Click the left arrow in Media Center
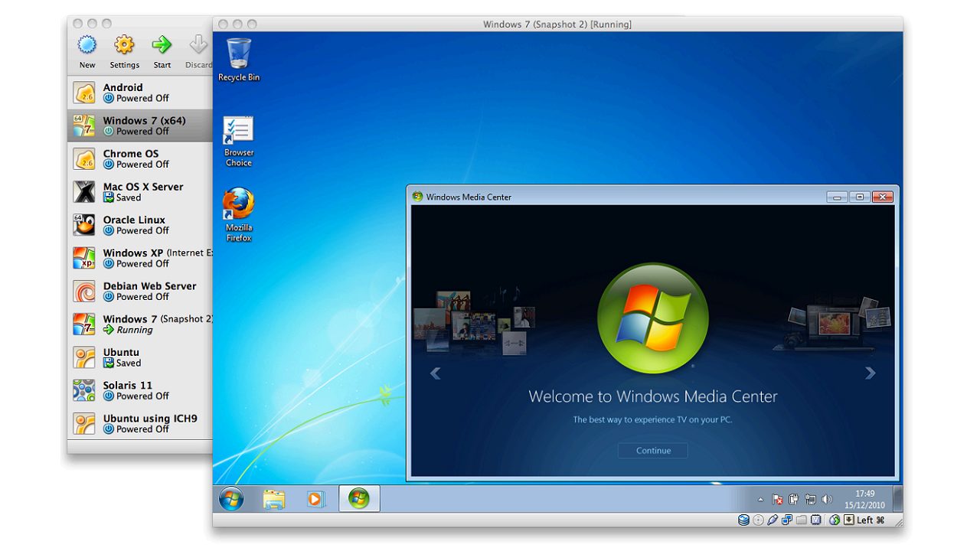This screenshot has width=980, height=551. 435,373
